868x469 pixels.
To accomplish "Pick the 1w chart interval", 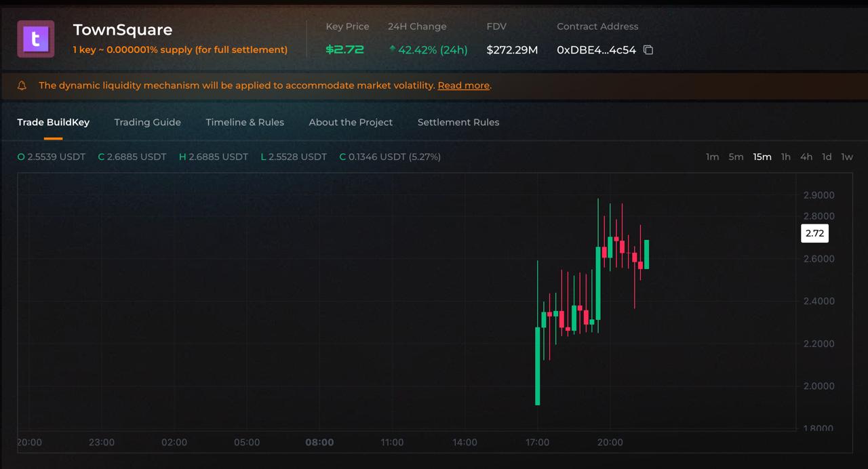I will click(847, 157).
